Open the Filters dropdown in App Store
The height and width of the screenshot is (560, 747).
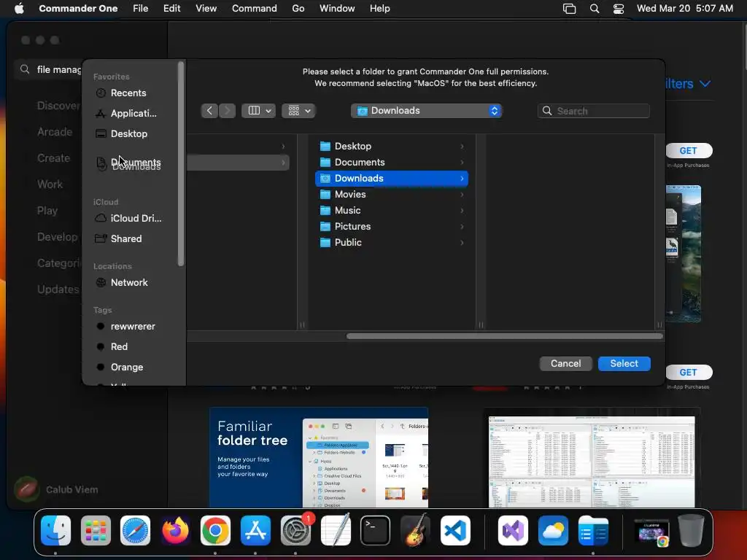click(x=688, y=84)
